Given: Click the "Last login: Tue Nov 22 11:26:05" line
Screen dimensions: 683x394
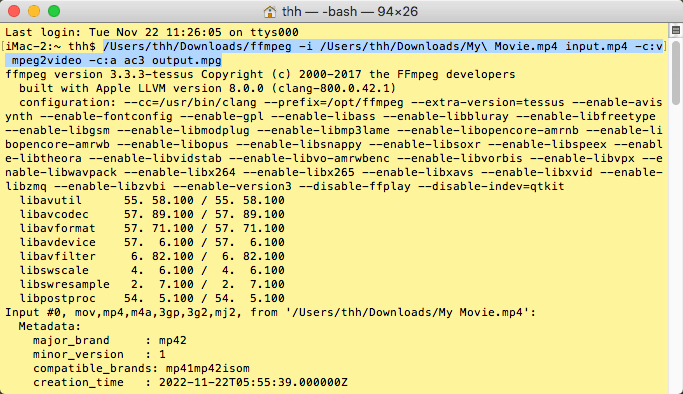Looking at the screenshot, I should (x=152, y=32).
